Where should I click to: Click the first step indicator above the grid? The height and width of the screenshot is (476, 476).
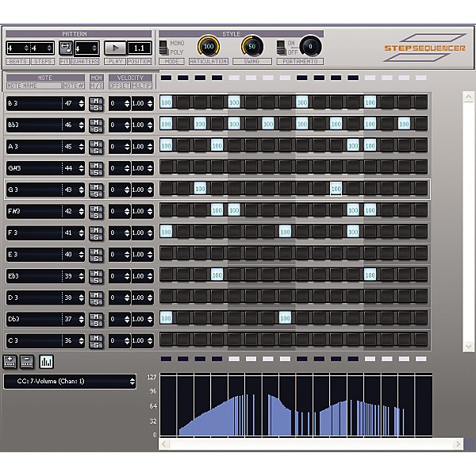coord(166,78)
